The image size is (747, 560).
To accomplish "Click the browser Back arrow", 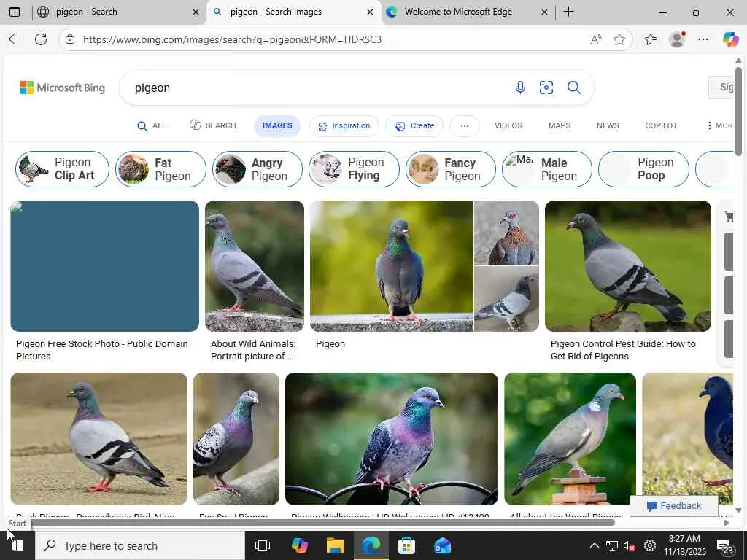I will point(15,39).
